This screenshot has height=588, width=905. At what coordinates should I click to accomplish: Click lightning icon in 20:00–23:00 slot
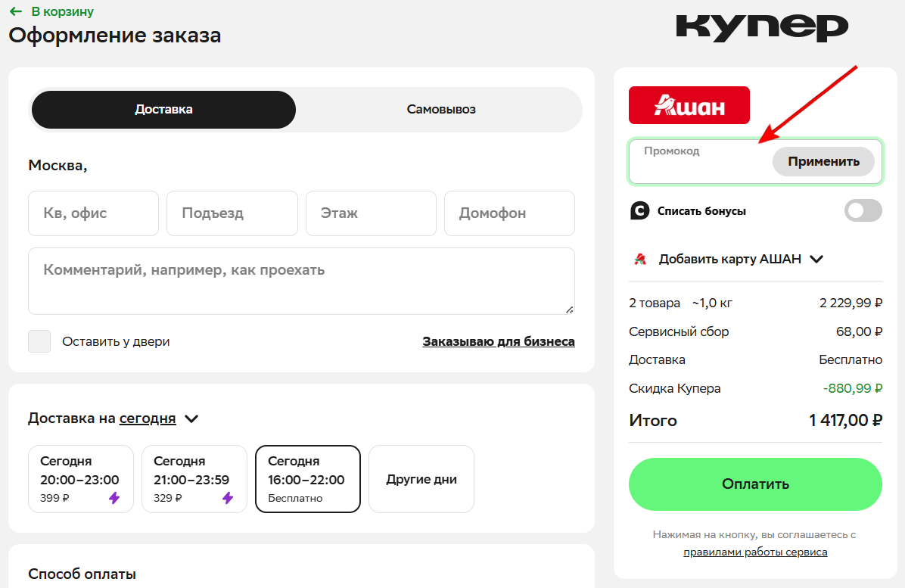[114, 498]
